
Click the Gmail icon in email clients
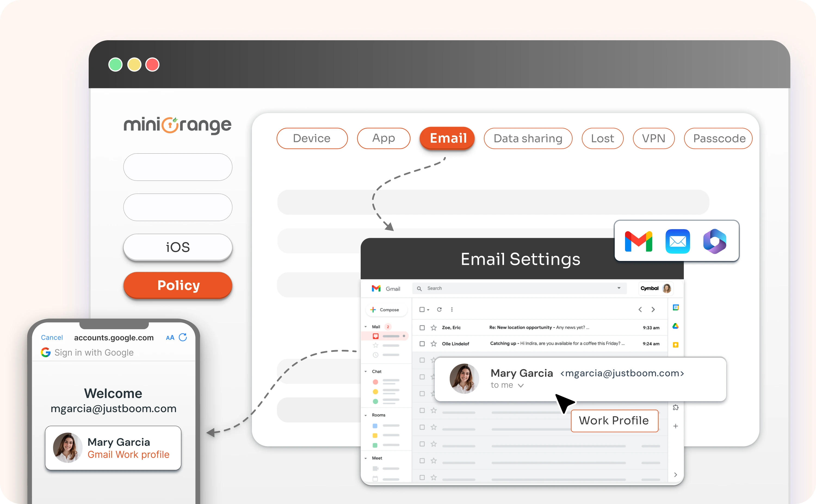(x=639, y=240)
